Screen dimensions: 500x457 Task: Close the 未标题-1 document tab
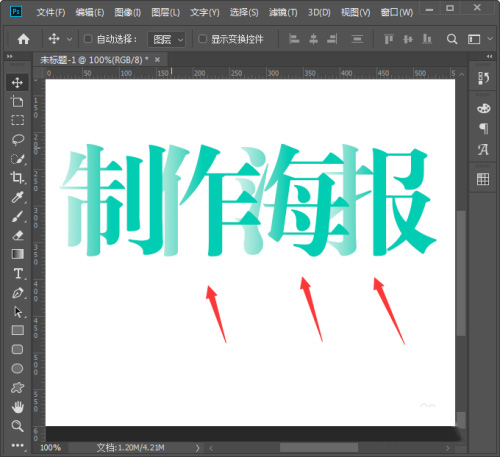[x=157, y=60]
